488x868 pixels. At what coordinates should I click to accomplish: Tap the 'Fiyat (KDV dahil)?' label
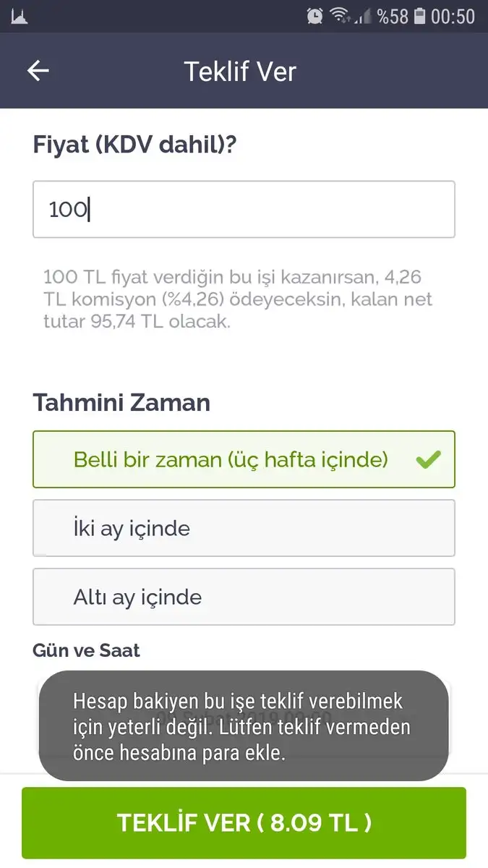click(x=134, y=144)
